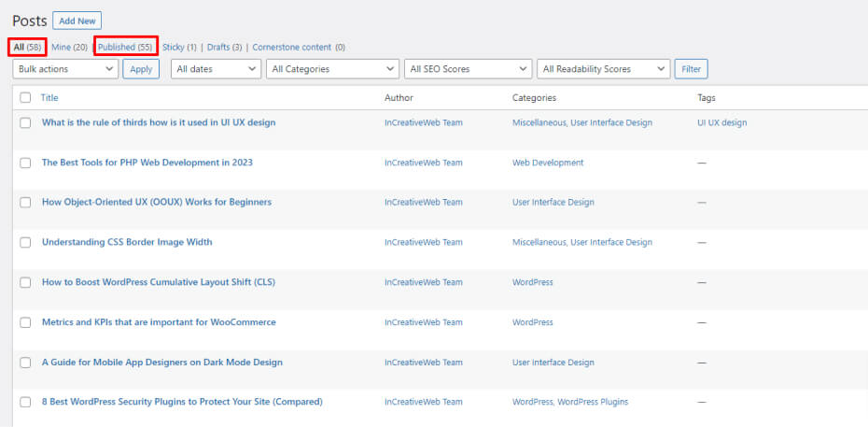
Task: Click the Filter button
Action: pyautogui.click(x=691, y=69)
